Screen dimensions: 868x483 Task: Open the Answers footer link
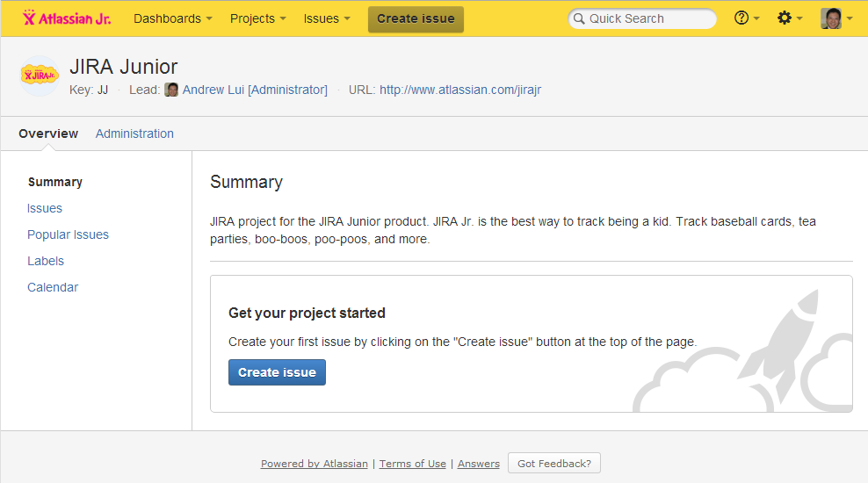tap(478, 464)
